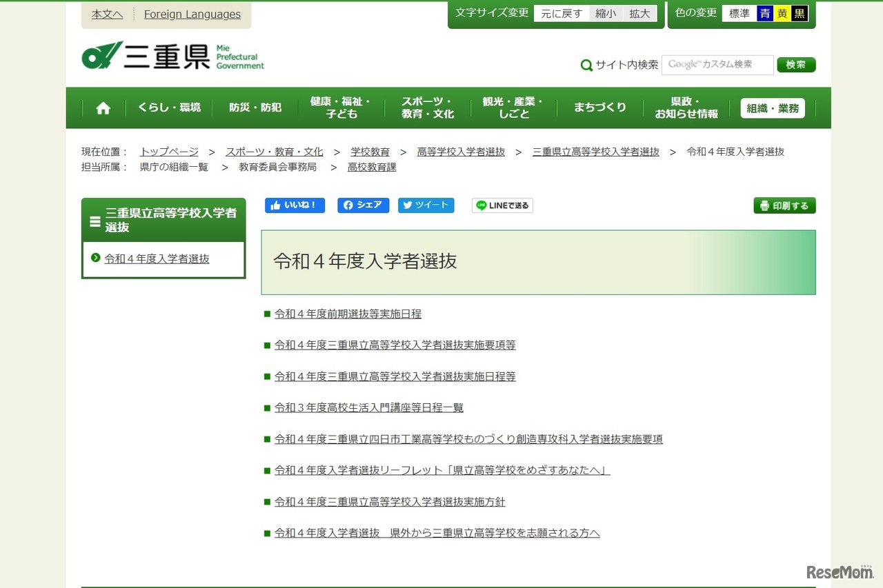Open 令和４年度前期選抜等実施日程 link
883x588 pixels.
348,314
